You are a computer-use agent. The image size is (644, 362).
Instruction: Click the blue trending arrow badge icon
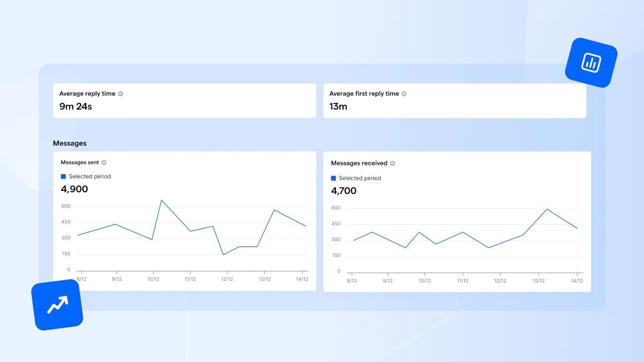pyautogui.click(x=58, y=305)
